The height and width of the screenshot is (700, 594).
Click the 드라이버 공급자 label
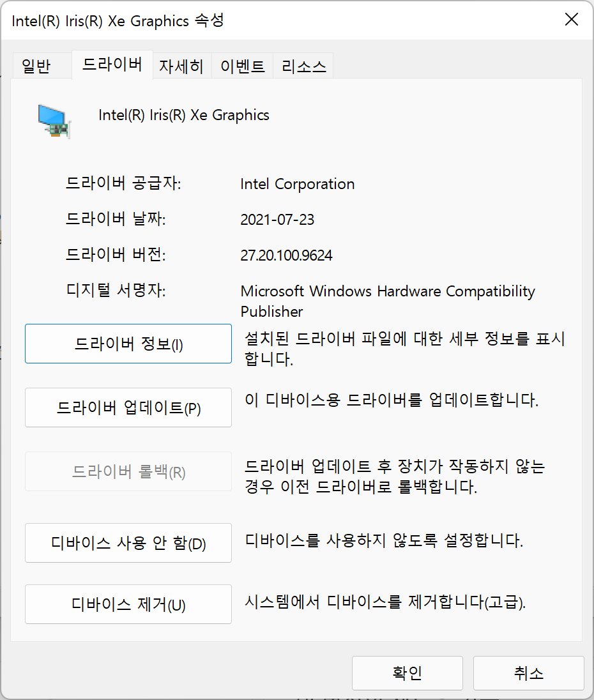tap(123, 183)
